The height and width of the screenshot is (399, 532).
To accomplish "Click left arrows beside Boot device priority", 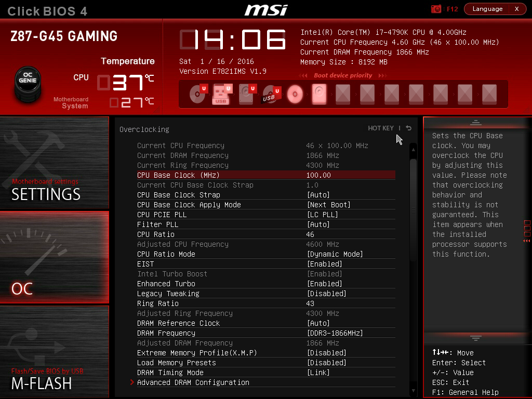I will pos(303,75).
